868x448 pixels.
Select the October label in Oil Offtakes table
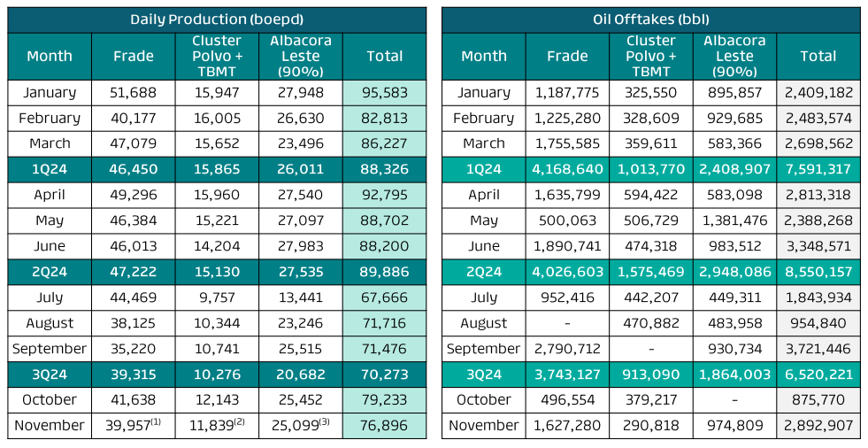point(484,400)
